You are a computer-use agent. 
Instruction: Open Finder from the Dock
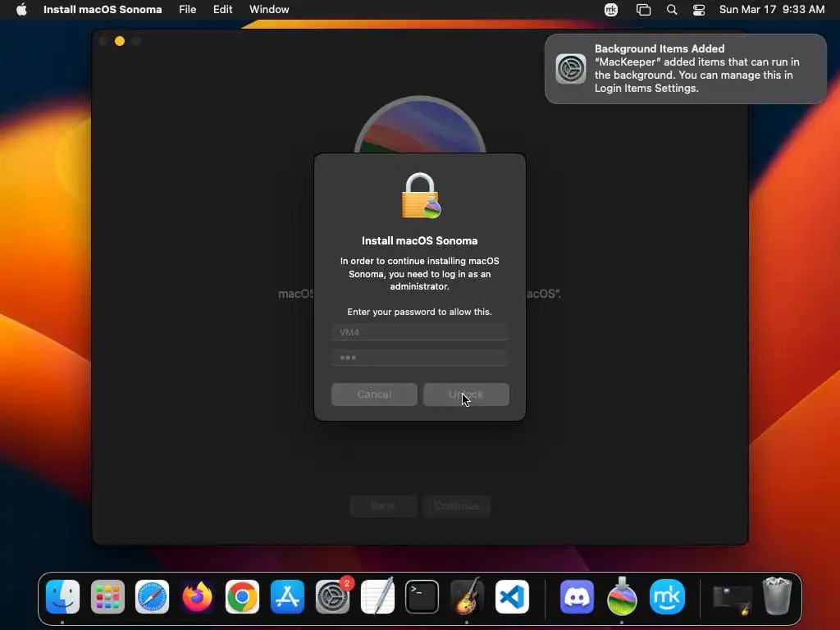pyautogui.click(x=62, y=596)
